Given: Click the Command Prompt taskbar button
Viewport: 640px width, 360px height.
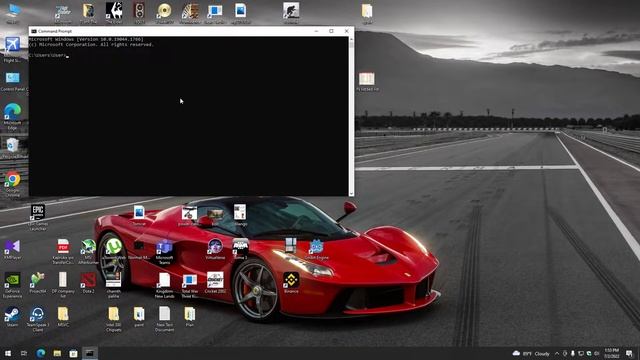Looking at the screenshot, I should (x=90, y=353).
